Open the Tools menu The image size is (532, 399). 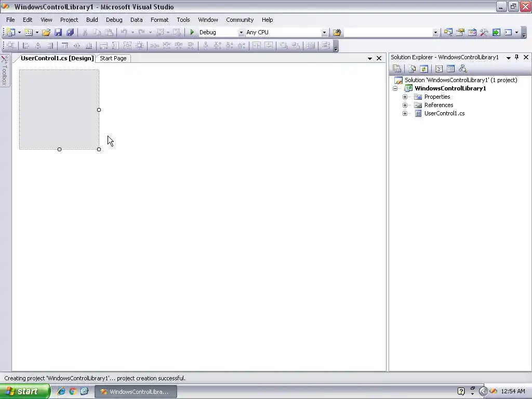(183, 20)
